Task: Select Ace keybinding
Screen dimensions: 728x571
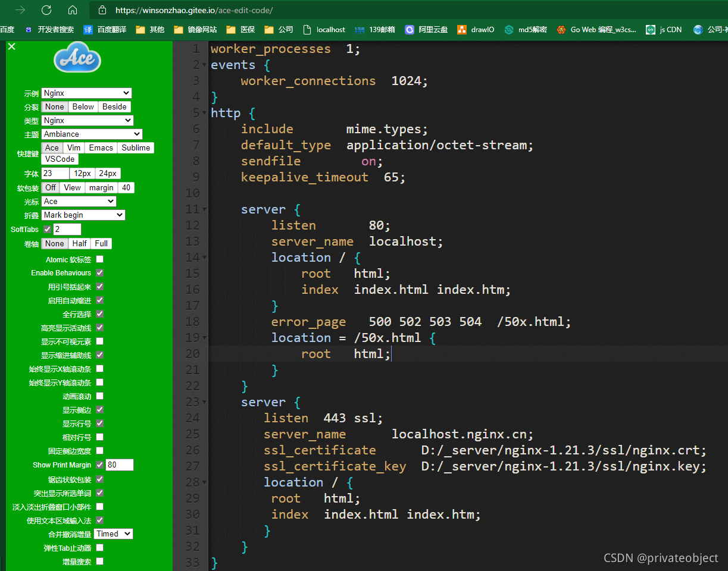Action: (52, 148)
